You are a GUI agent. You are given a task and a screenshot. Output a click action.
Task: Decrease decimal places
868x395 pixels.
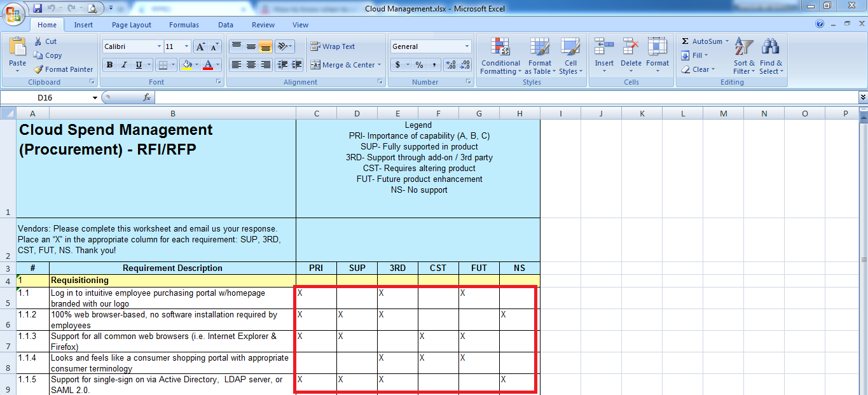(x=465, y=65)
